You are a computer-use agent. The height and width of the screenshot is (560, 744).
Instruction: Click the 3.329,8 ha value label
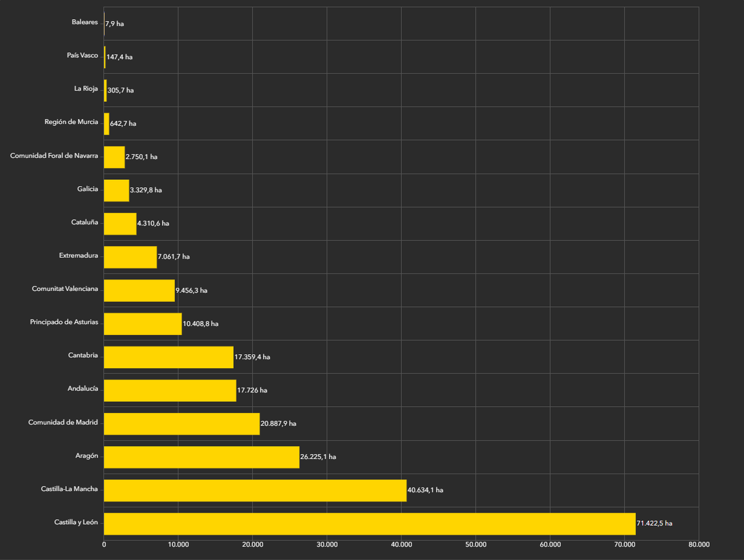pyautogui.click(x=146, y=190)
